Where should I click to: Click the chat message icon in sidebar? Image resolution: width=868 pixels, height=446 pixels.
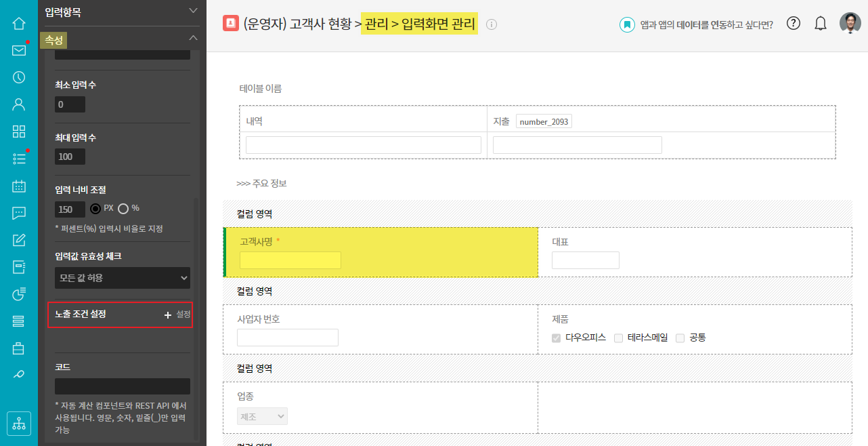19,213
